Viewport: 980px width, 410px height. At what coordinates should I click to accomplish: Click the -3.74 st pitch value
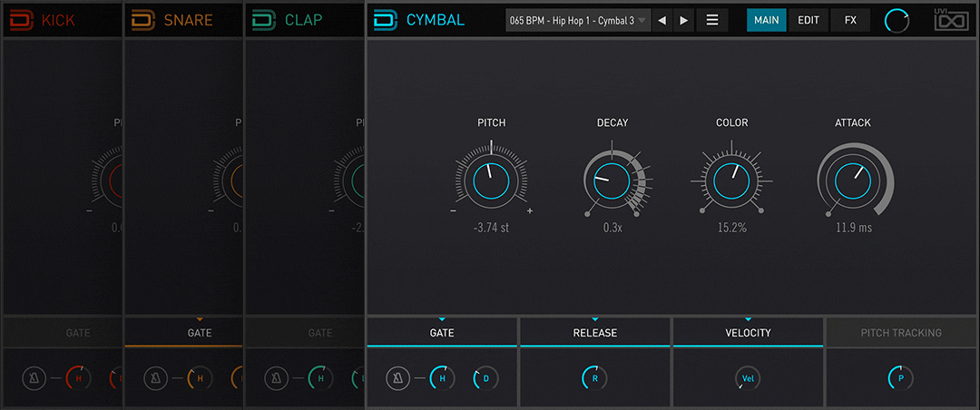coord(491,228)
